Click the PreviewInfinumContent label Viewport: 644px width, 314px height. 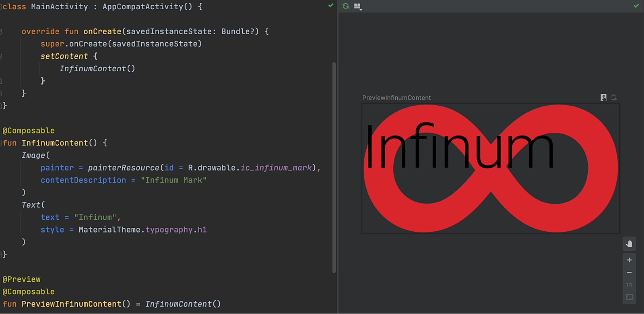pos(396,98)
